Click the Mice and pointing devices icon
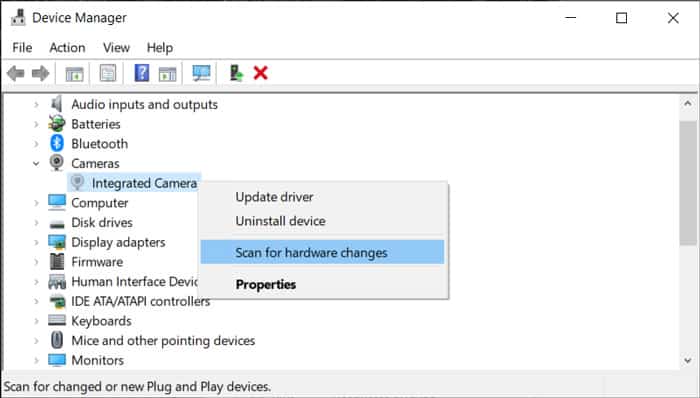The height and width of the screenshot is (398, 700). 57,340
